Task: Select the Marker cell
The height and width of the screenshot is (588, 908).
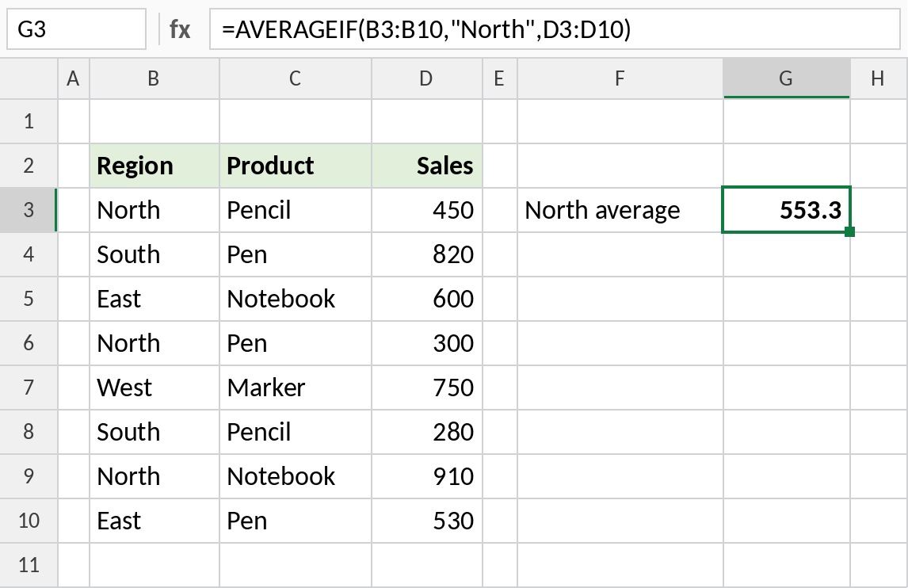Action: coord(296,388)
